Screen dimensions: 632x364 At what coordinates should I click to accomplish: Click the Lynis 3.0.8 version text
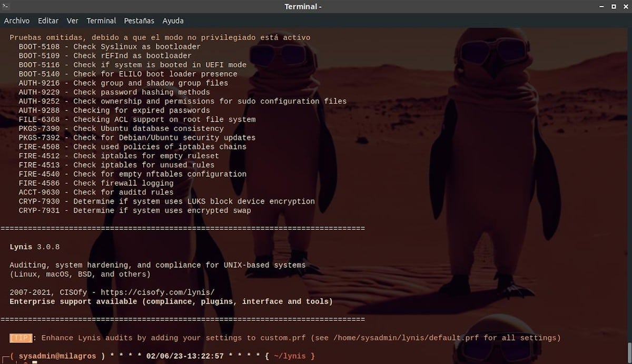[35, 247]
